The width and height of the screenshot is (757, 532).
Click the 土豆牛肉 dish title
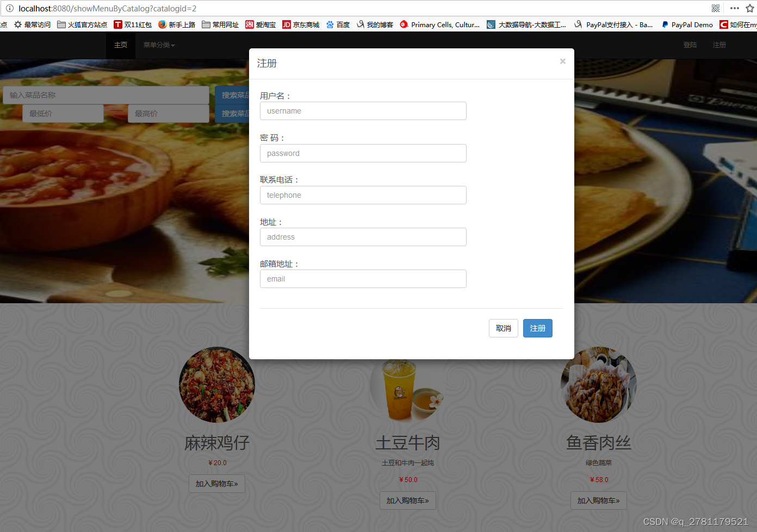point(408,443)
